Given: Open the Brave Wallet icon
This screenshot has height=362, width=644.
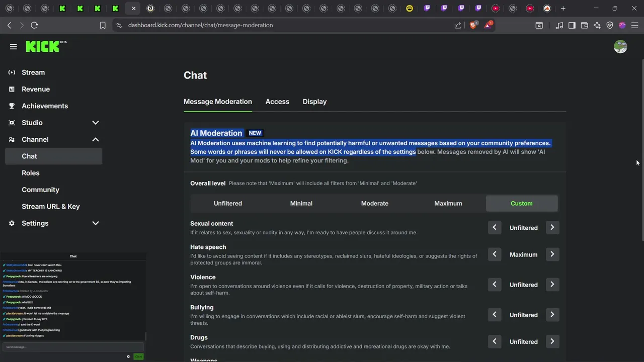Looking at the screenshot, I should [585, 25].
